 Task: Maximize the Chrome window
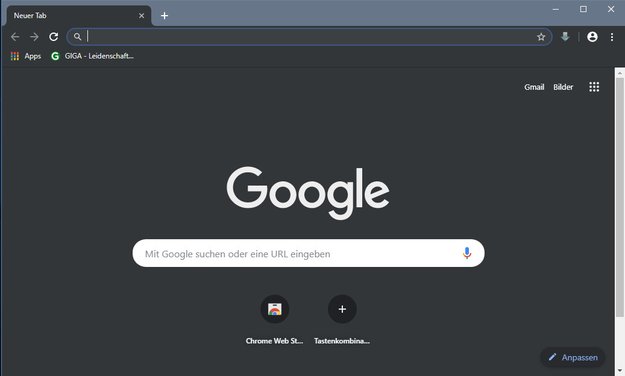click(x=583, y=9)
